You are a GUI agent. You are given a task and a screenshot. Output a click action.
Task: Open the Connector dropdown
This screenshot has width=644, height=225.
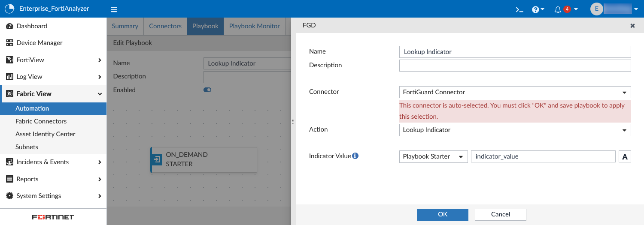pos(515,92)
